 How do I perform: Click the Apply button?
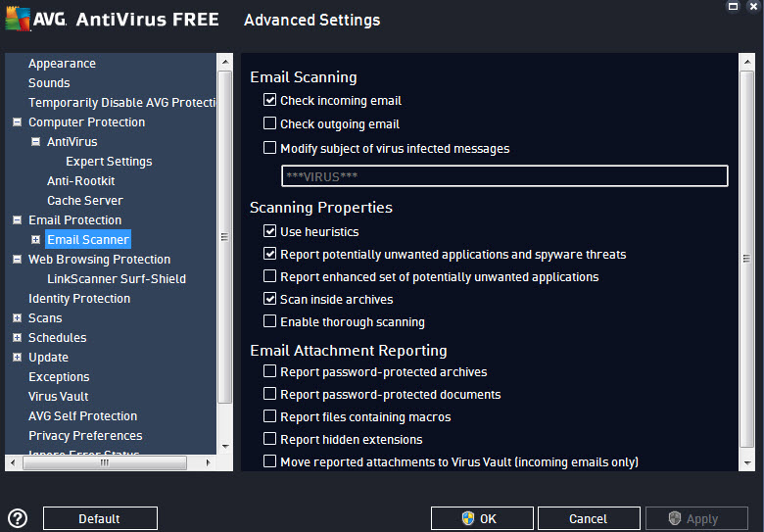[x=696, y=518]
